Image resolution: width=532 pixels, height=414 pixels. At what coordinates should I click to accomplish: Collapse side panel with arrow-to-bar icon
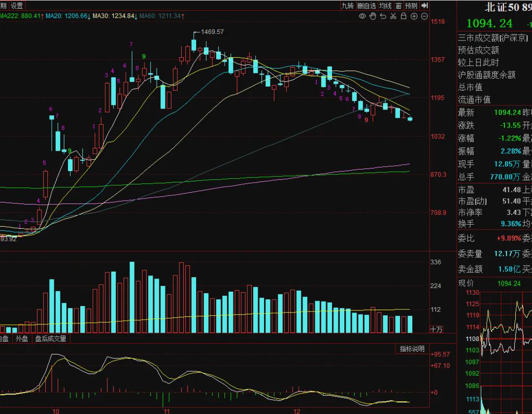pyautogui.click(x=425, y=5)
